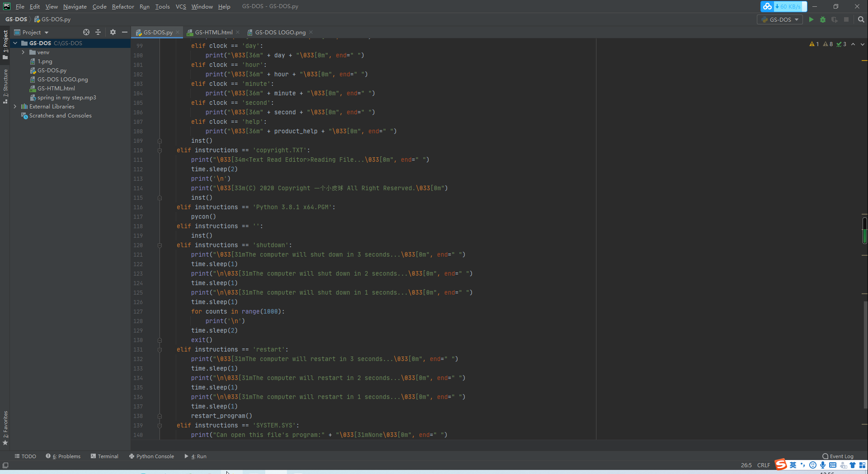Viewport: 868px width, 474px height.
Task: Open the GS-DOS run configuration dropdown
Action: coord(780,19)
